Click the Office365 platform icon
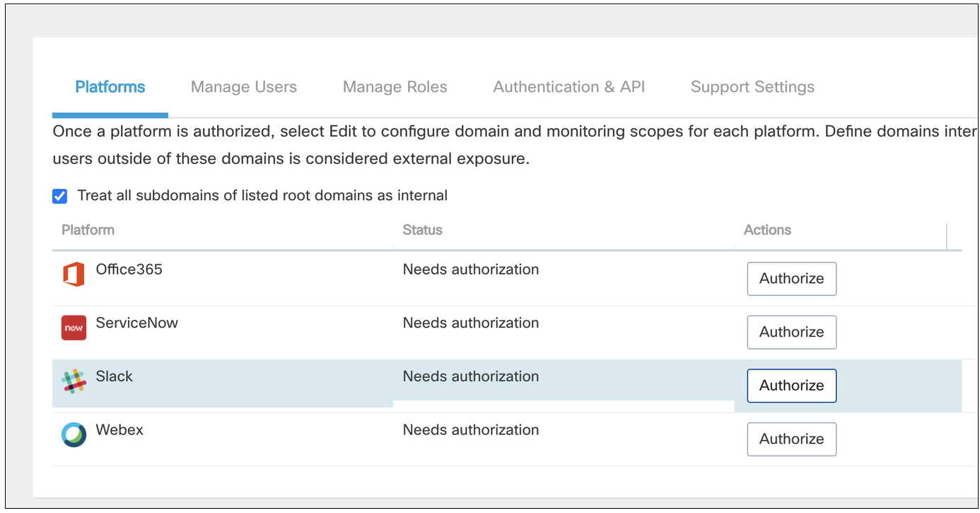Viewport: 980px width, 513px height. click(x=74, y=275)
